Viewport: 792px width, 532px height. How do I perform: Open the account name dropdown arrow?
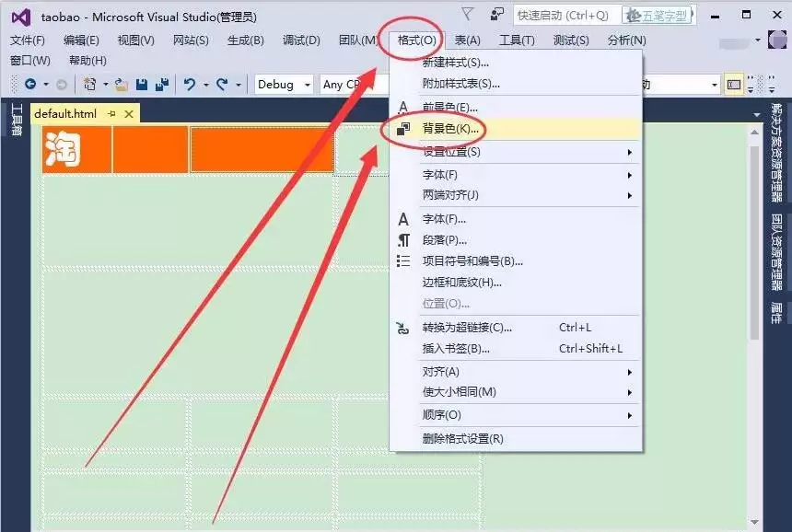pyautogui.click(x=758, y=40)
